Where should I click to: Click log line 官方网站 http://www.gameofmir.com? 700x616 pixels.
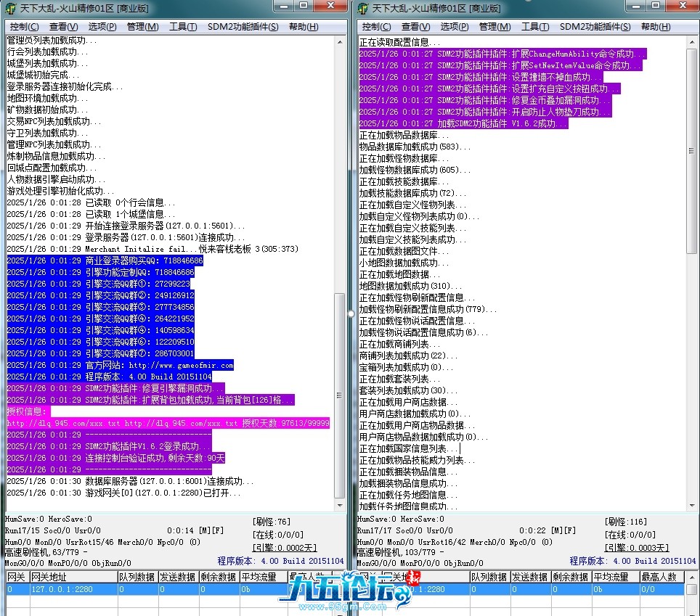120,365
